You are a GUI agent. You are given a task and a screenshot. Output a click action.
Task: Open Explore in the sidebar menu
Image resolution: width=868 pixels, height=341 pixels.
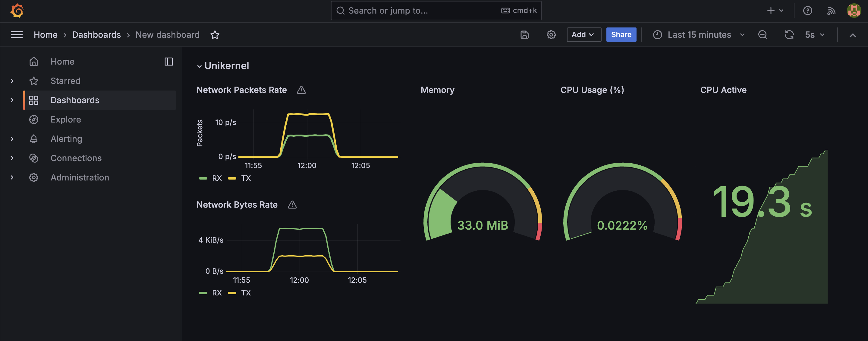[x=66, y=120]
